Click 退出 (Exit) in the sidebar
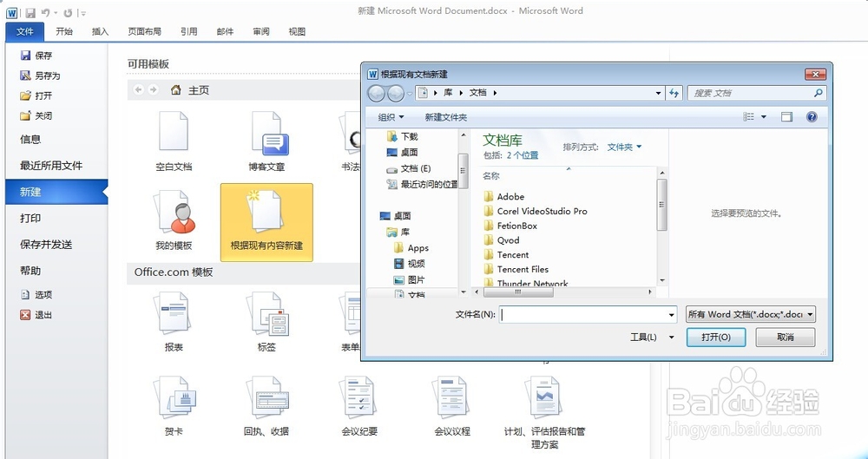The width and height of the screenshot is (868, 459). [36, 314]
